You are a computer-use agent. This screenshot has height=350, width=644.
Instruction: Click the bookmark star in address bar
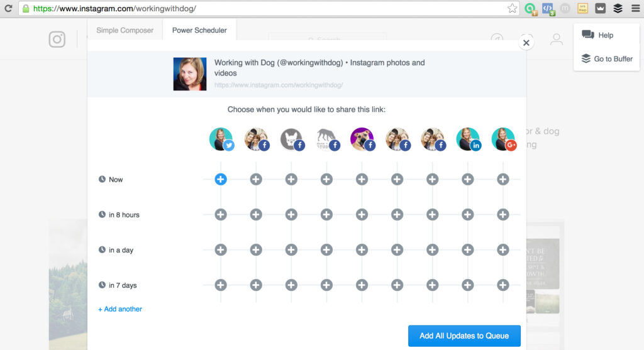512,8
